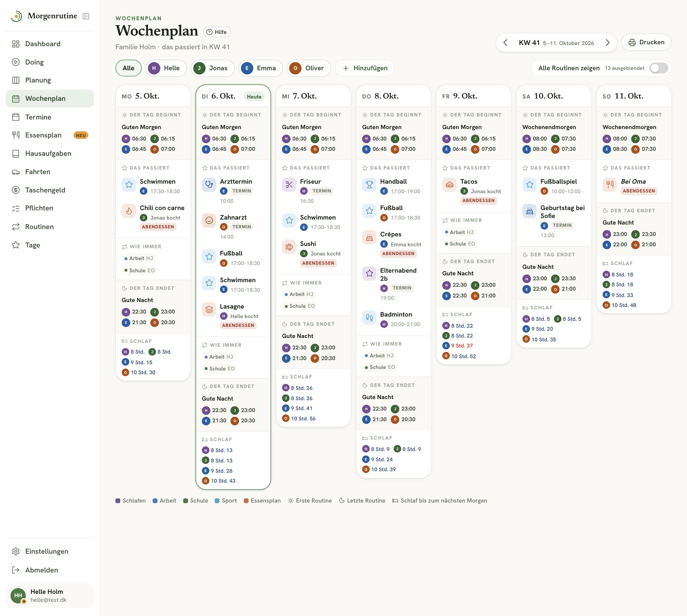The width and height of the screenshot is (687, 616).
Task: Select the Chili con carne flame icon
Action: click(129, 211)
